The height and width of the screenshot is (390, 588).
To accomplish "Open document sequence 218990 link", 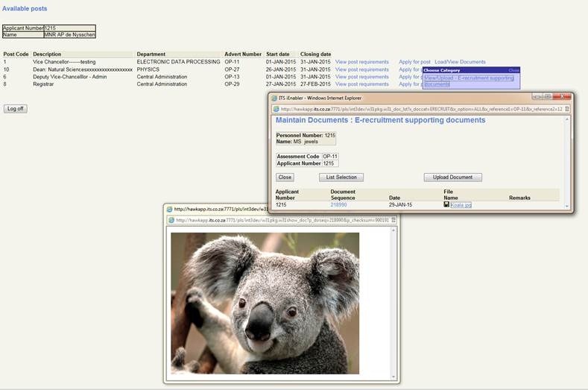I will point(338,204).
